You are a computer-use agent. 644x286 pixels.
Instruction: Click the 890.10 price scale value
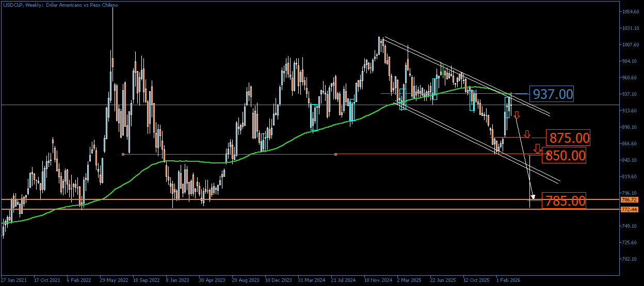tap(631, 127)
